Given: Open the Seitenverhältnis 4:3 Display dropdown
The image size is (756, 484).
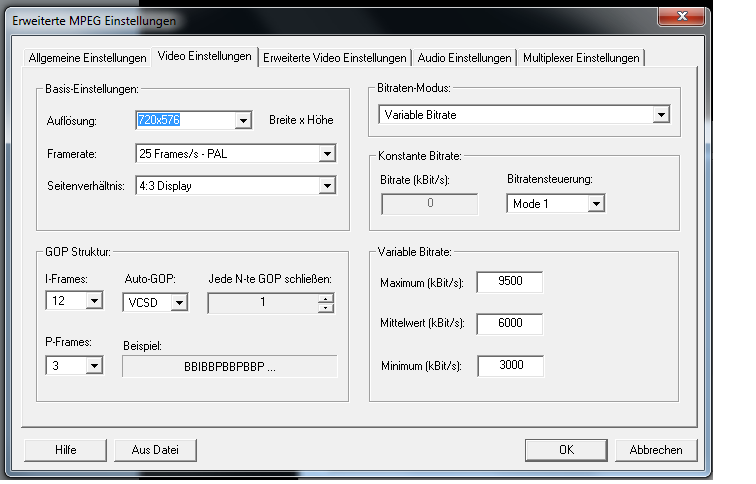Looking at the screenshot, I should pyautogui.click(x=327, y=186).
